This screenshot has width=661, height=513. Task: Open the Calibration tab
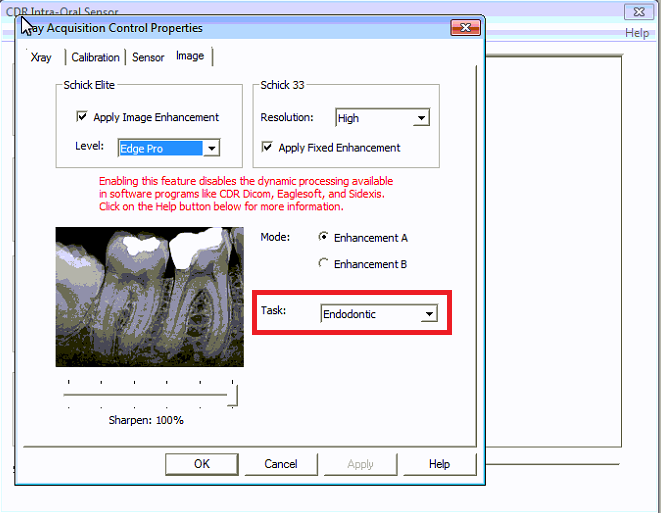coord(95,57)
